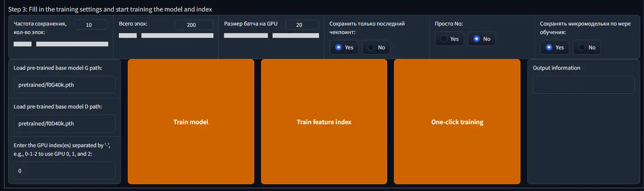The height and width of the screenshot is (191, 644).
Task: Adjust the Размер батча на GPU slider
Action: (x=271, y=35)
